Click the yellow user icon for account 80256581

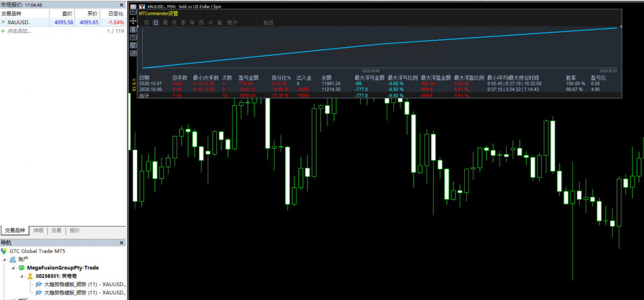31,276
